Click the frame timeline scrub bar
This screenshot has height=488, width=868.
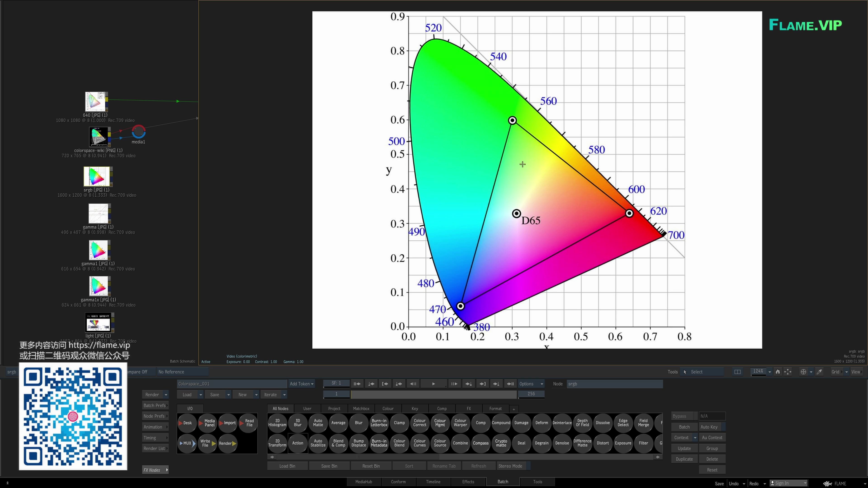point(433,394)
